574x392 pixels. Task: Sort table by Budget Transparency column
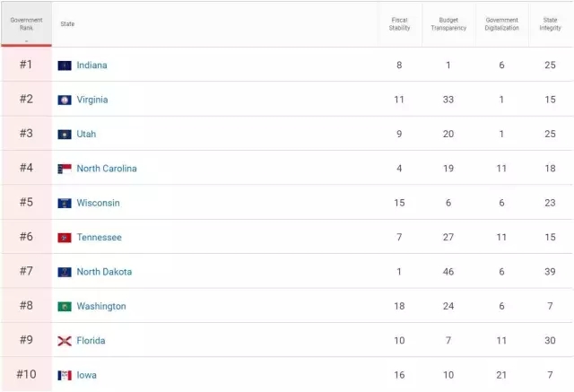[448, 23]
